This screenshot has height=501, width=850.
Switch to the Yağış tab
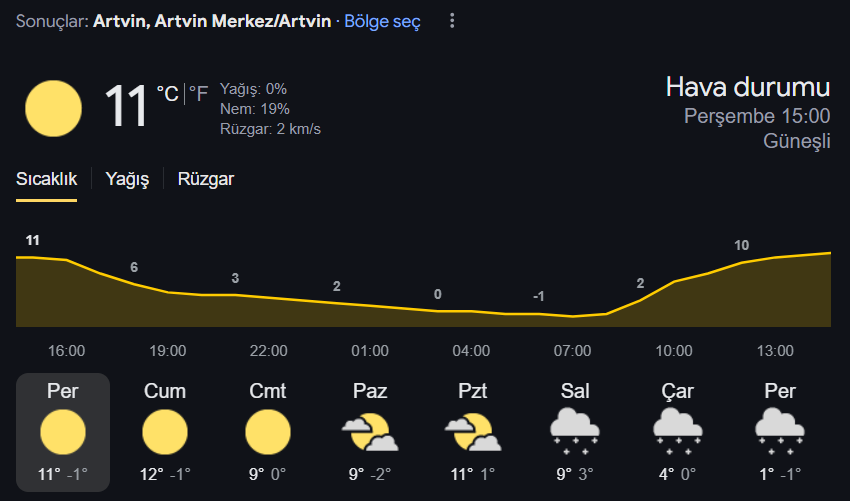[x=127, y=179]
